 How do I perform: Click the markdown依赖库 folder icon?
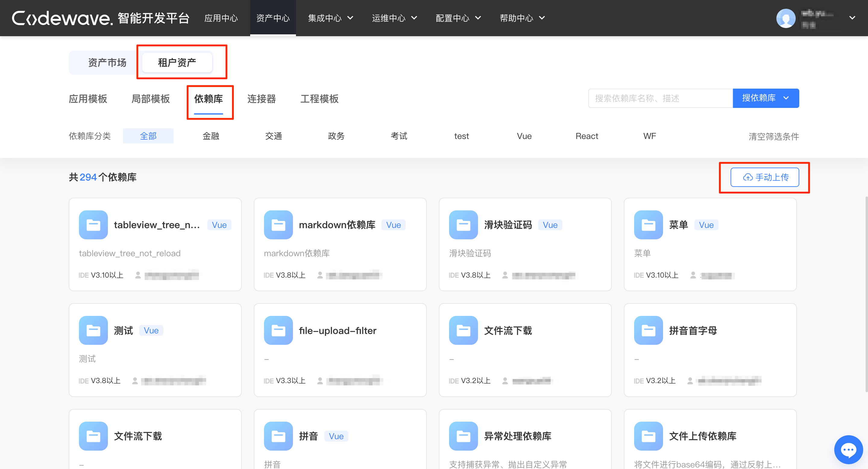pyautogui.click(x=278, y=225)
